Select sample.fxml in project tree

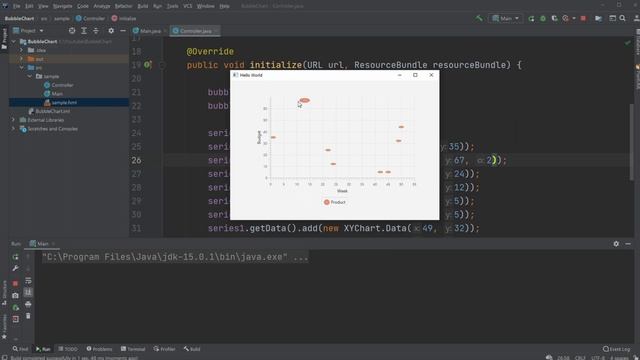[60, 102]
